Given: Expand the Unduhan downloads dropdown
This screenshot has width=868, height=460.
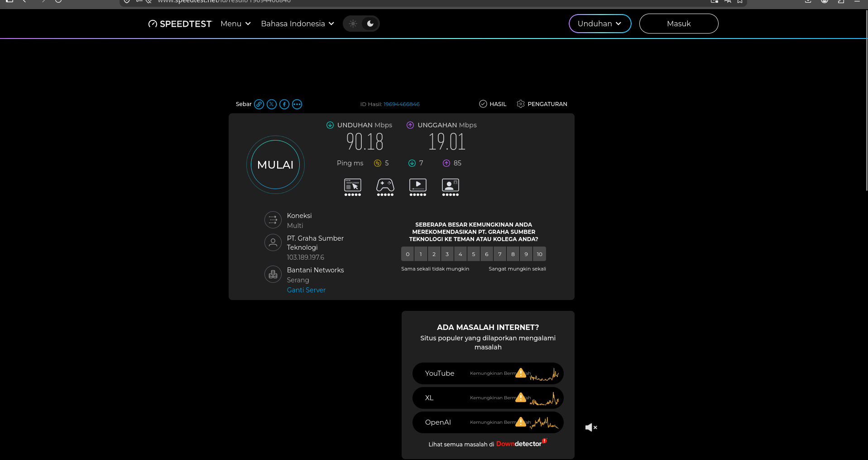Looking at the screenshot, I should click(x=600, y=24).
